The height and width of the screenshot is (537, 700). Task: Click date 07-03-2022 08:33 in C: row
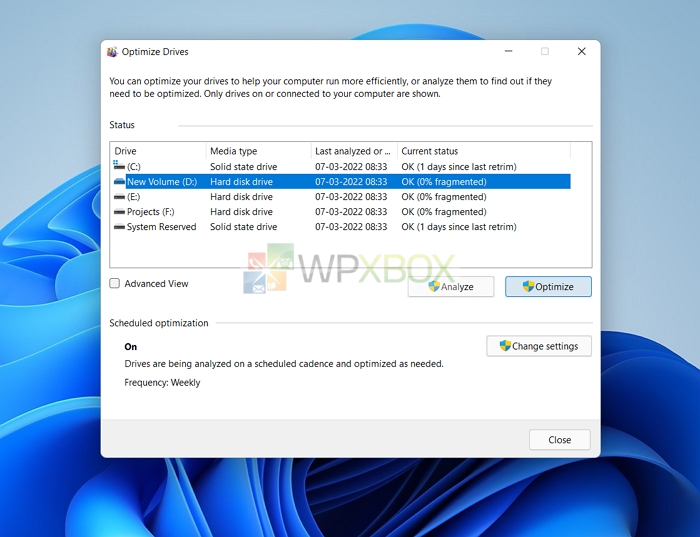[351, 167]
